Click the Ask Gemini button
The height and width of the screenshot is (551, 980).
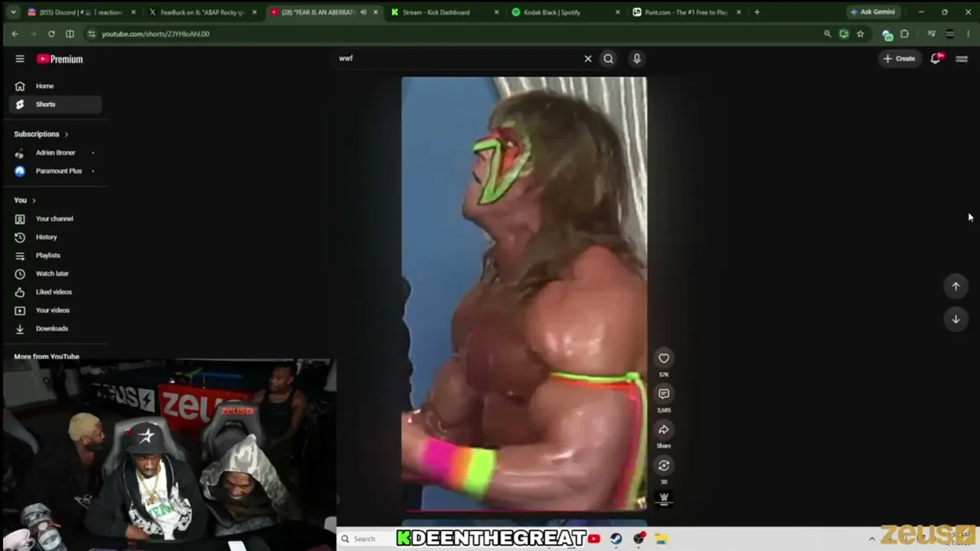pos(873,12)
